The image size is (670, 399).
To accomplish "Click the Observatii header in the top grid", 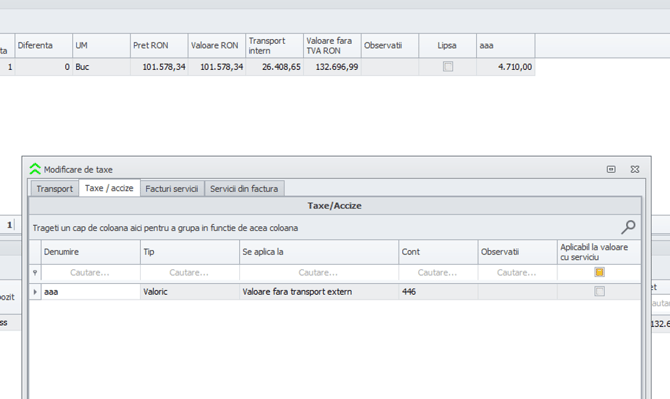I will 390,46.
